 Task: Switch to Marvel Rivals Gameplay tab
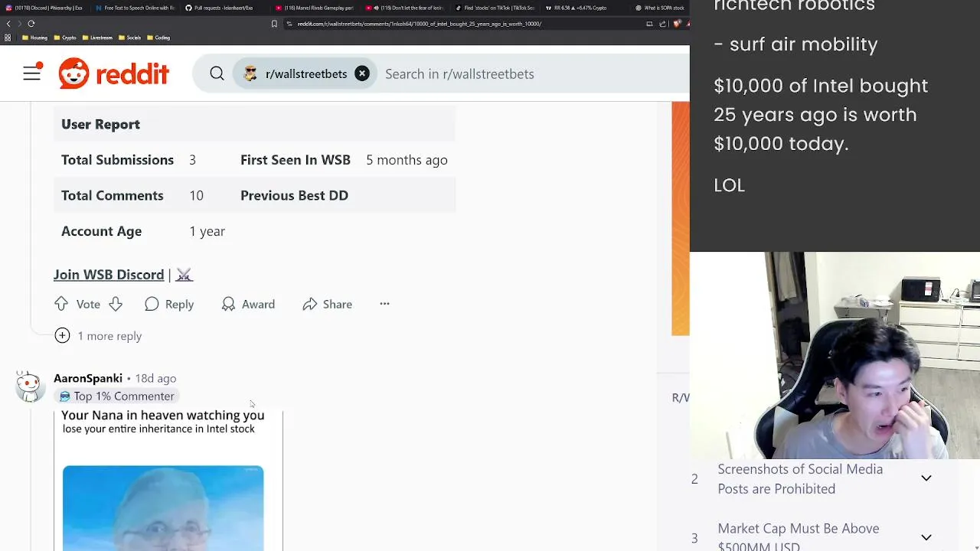pyautogui.click(x=314, y=8)
